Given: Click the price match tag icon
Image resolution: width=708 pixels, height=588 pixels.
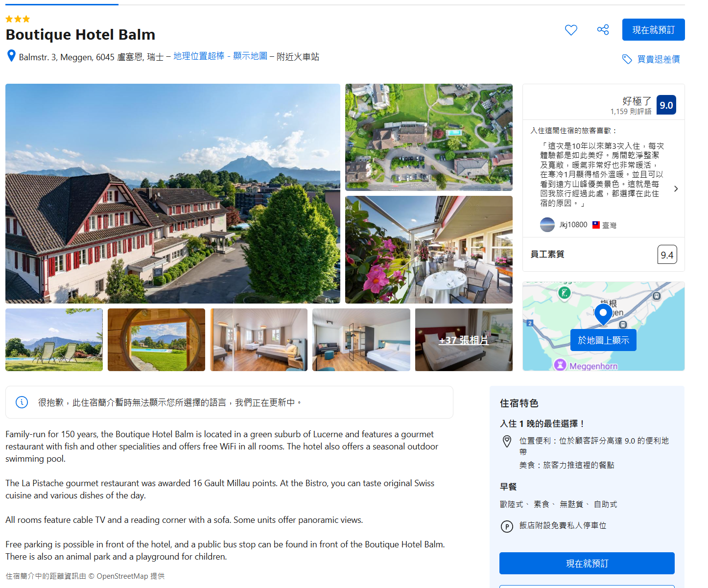Looking at the screenshot, I should [627, 59].
